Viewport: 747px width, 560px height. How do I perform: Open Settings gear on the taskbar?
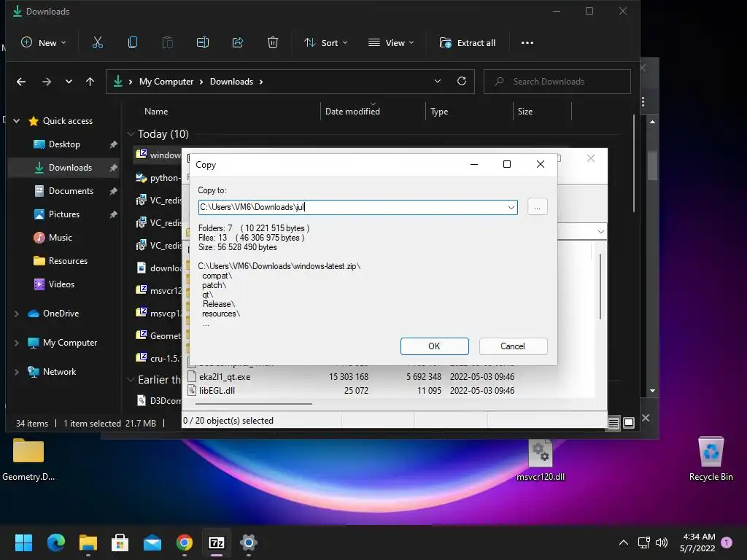(x=249, y=542)
